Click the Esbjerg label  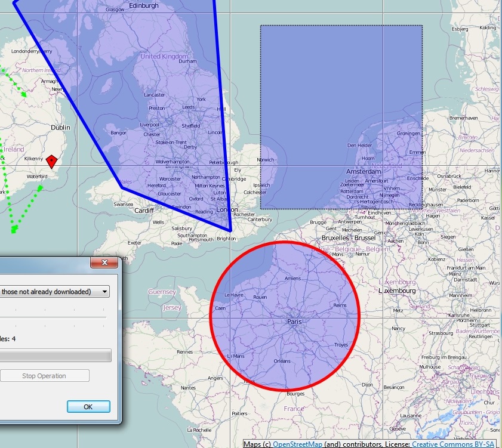click(x=460, y=29)
